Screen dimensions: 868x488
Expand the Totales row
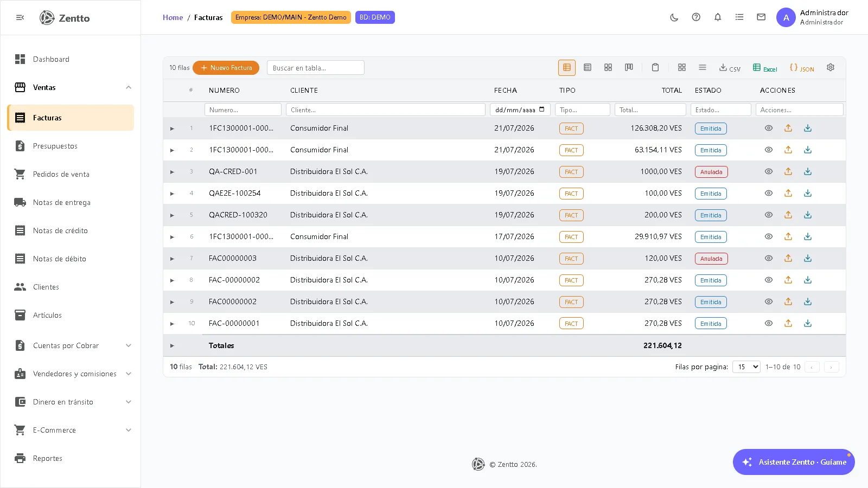tap(172, 345)
